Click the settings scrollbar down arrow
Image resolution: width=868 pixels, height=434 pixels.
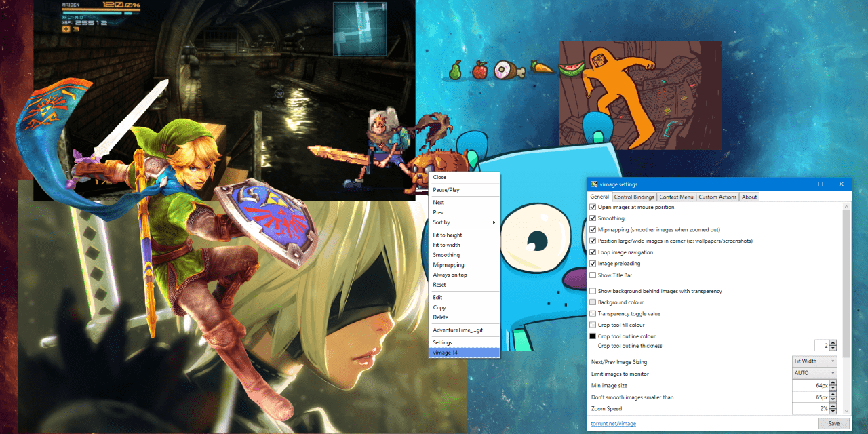point(846,410)
